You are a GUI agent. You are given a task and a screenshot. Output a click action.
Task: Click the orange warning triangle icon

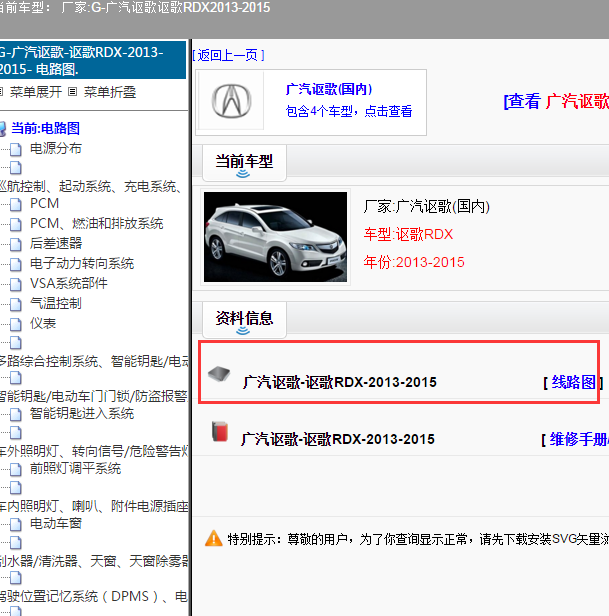tap(214, 538)
